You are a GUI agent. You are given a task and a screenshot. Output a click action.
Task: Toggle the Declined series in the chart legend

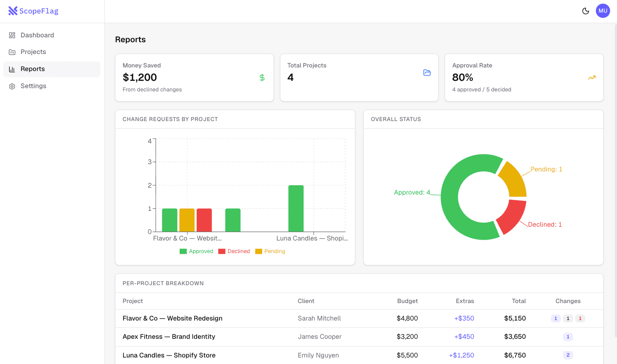[x=234, y=251]
